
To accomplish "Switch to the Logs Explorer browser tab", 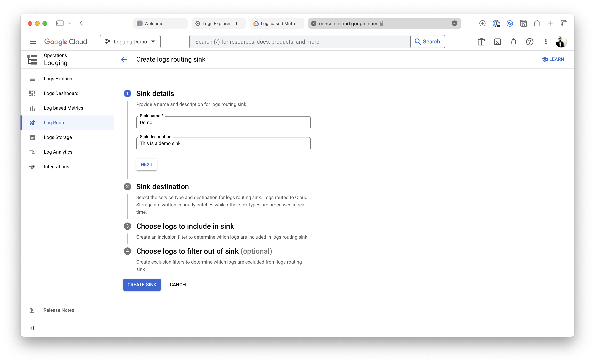I will [219, 23].
